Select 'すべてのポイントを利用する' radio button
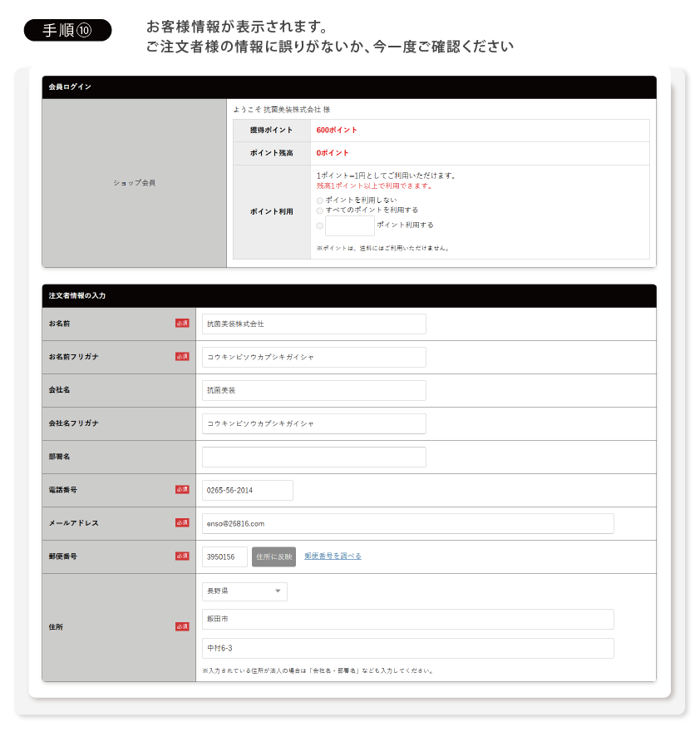The height and width of the screenshot is (732, 700). tap(320, 210)
